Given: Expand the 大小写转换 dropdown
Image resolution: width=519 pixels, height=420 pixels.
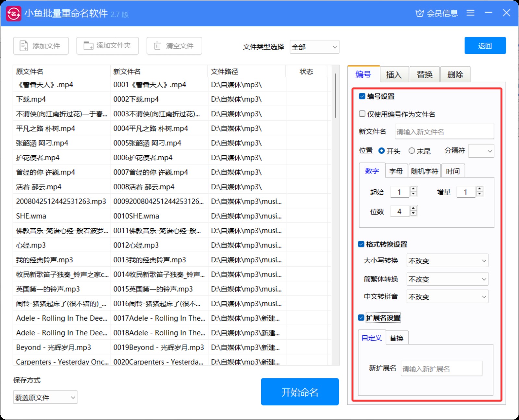Looking at the screenshot, I should (447, 261).
